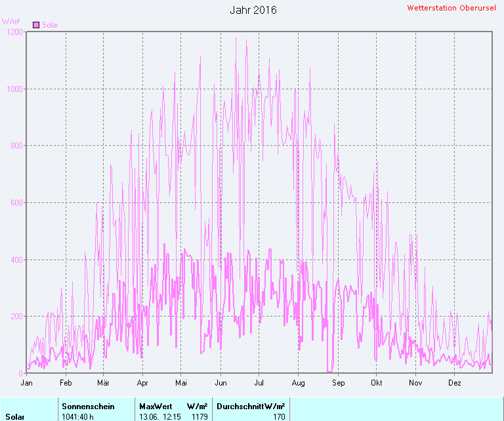Click the 'Sep' month label
Image resolution: width=504 pixels, height=421 pixels.
click(339, 383)
